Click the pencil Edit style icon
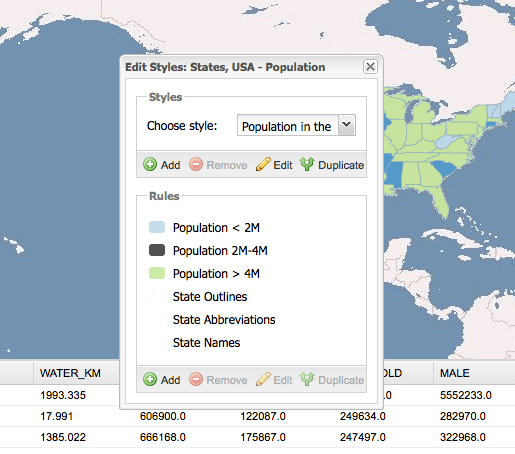The height and width of the screenshot is (454, 515). pyautogui.click(x=263, y=165)
